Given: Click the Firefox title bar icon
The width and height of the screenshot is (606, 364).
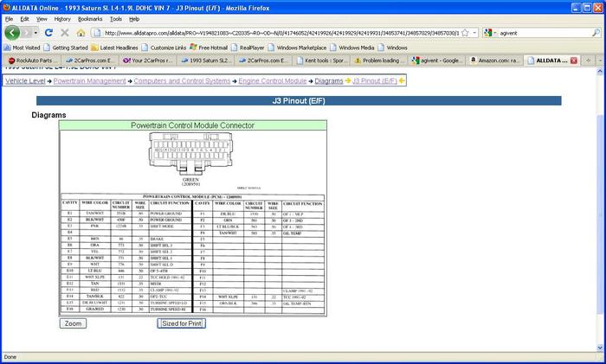Looking at the screenshot, I should coord(6,7).
